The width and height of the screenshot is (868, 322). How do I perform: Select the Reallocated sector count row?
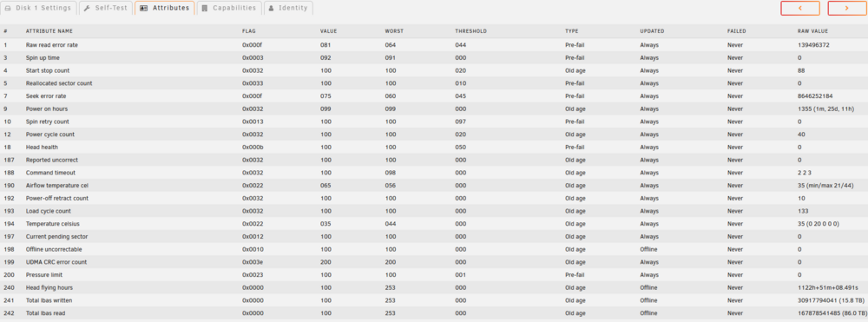pos(434,83)
